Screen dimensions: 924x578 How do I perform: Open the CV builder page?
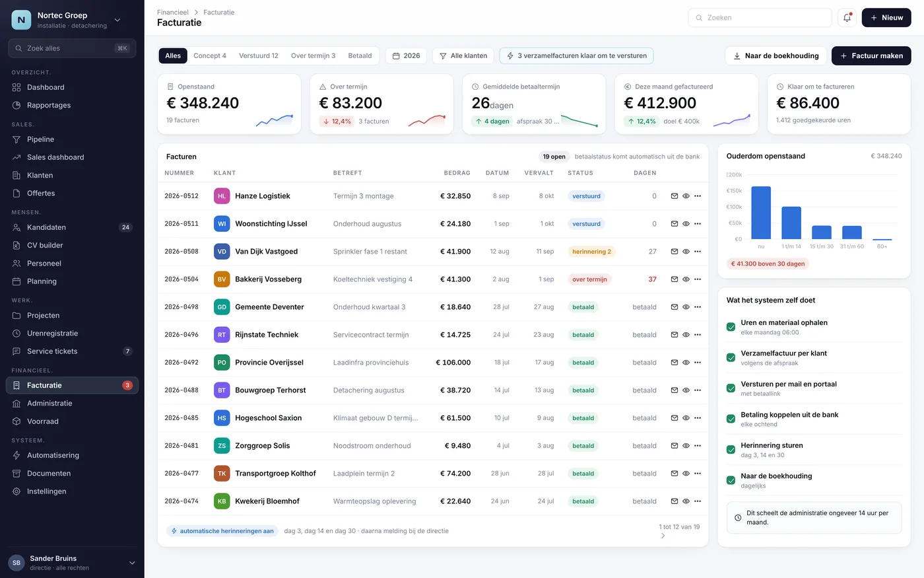[72, 245]
